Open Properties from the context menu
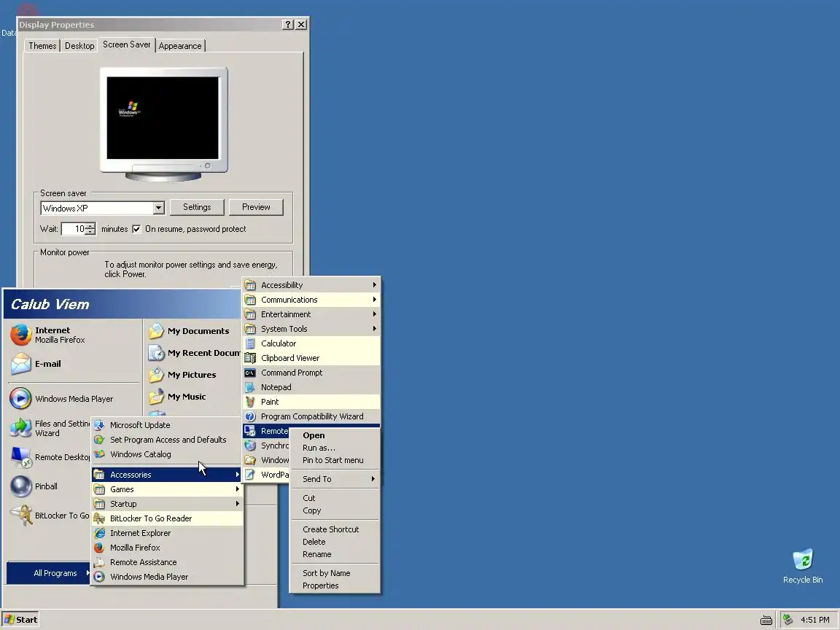 335,586
